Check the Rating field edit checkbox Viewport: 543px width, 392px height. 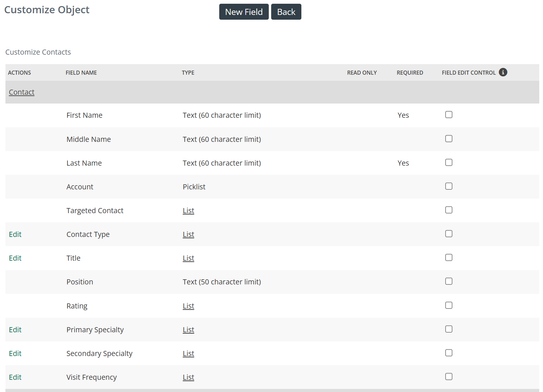click(449, 305)
